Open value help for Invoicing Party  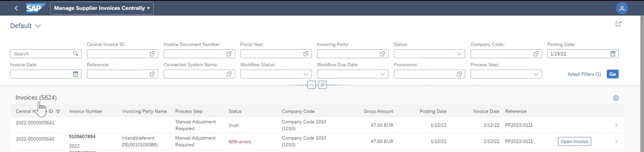click(x=382, y=54)
